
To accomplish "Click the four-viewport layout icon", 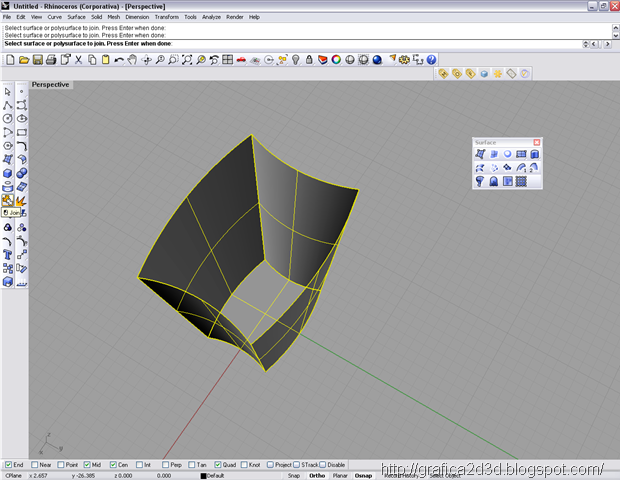I will pyautogui.click(x=227, y=60).
